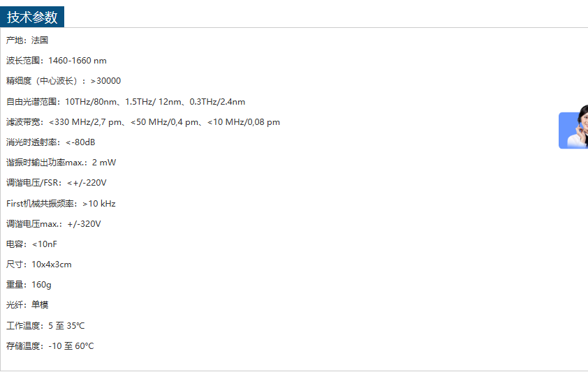Click the line 波长范围：1460-1660 nm
This screenshot has width=588, height=372.
coord(57,61)
